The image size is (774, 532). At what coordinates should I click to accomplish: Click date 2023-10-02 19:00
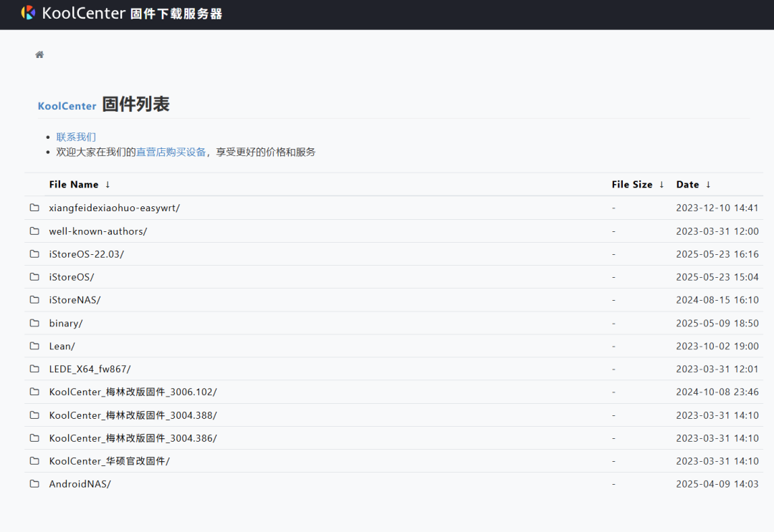(717, 346)
